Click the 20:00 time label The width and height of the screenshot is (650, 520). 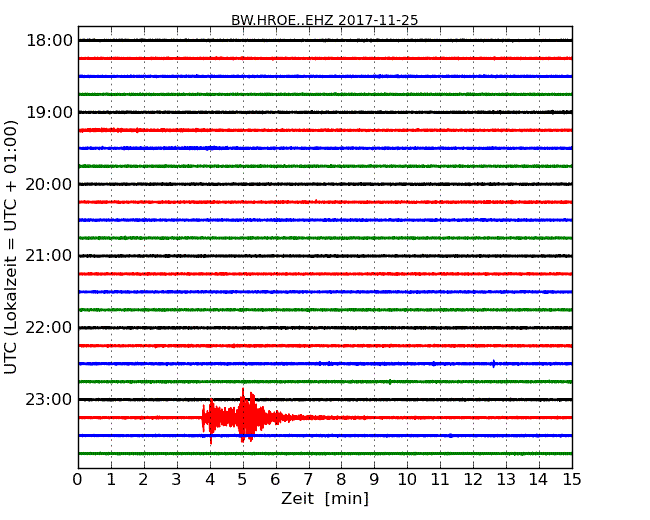pyautogui.click(x=49, y=184)
